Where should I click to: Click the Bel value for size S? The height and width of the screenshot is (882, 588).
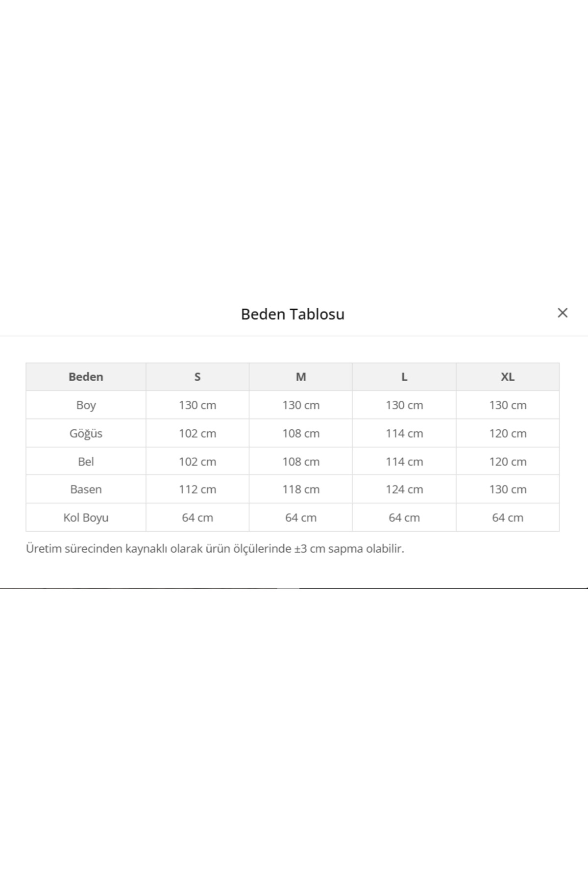[x=197, y=462]
